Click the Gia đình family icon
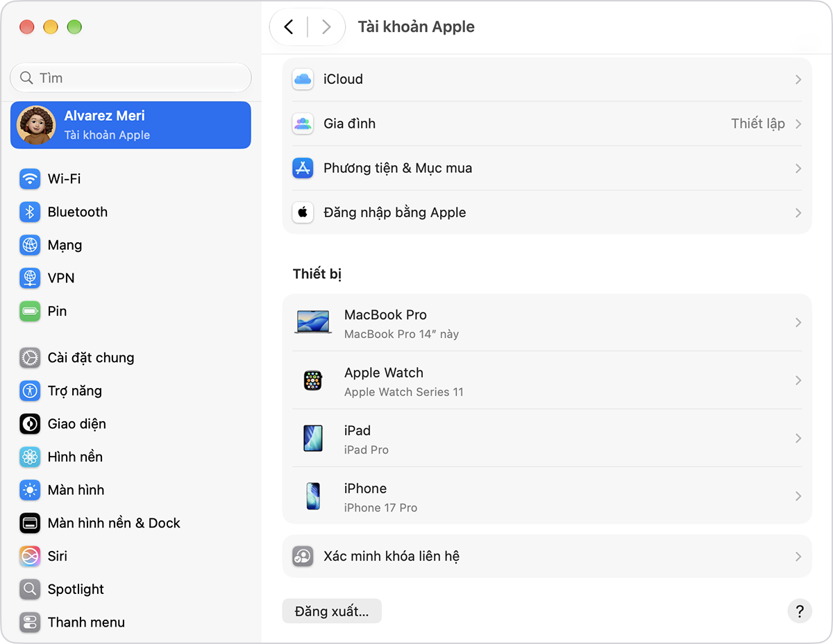This screenshot has height=644, width=833. pyautogui.click(x=303, y=124)
